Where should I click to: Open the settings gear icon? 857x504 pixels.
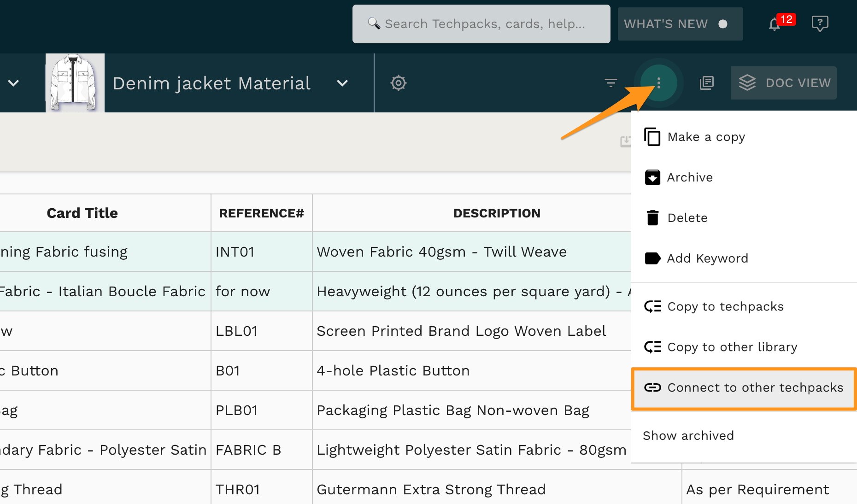pos(399,83)
